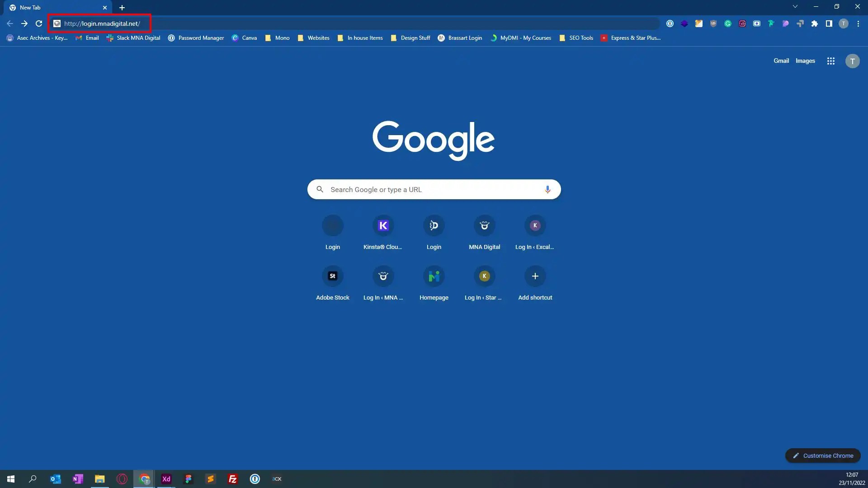Screen dimensions: 868x488
Task: Start voice search with the microphone
Action: point(547,189)
